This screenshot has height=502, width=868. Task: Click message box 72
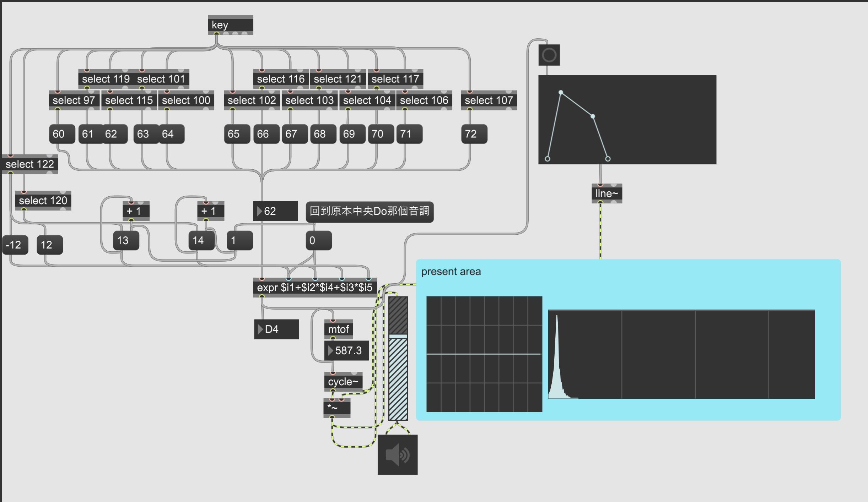pyautogui.click(x=474, y=134)
